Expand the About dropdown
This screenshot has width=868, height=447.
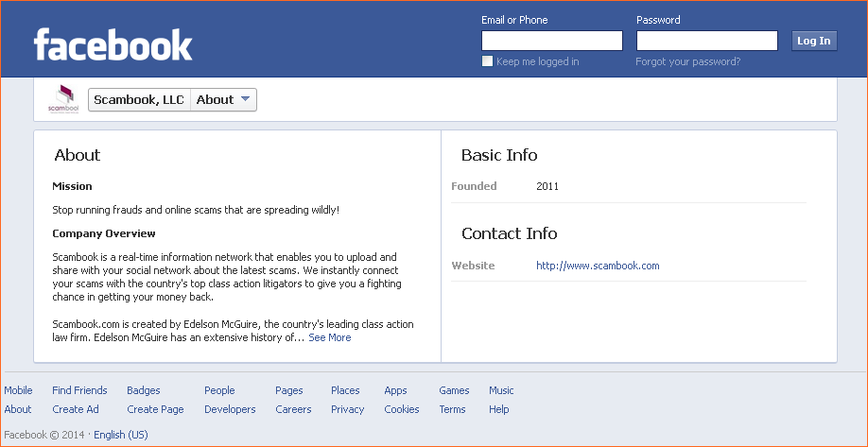(x=224, y=99)
